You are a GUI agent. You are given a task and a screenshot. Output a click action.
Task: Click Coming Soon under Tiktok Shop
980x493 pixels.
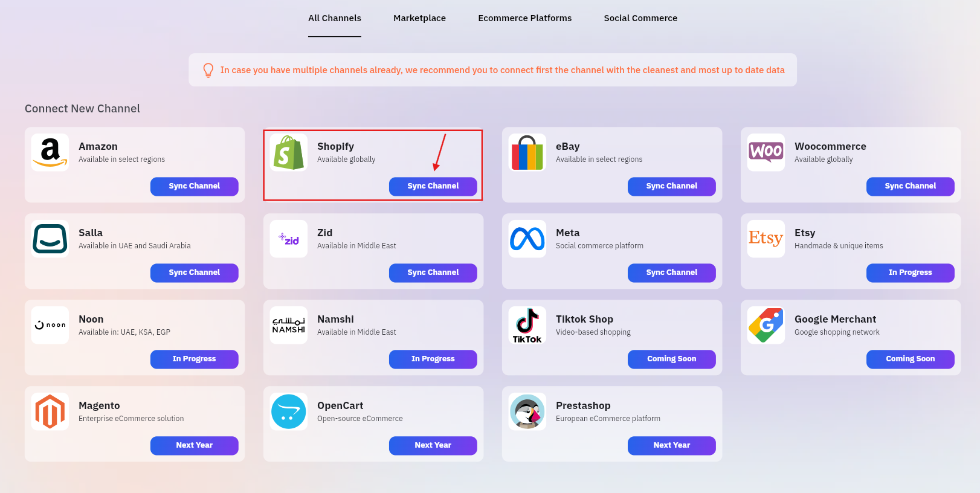tap(671, 359)
